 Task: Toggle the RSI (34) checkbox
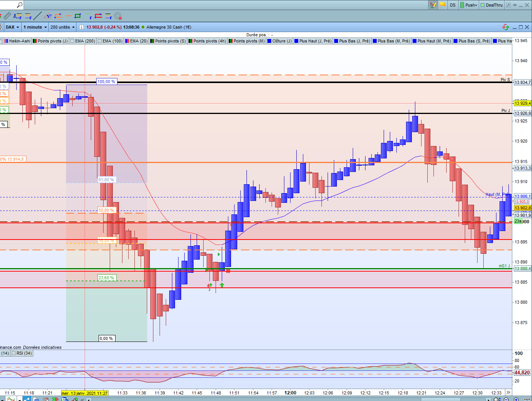tap(14, 353)
